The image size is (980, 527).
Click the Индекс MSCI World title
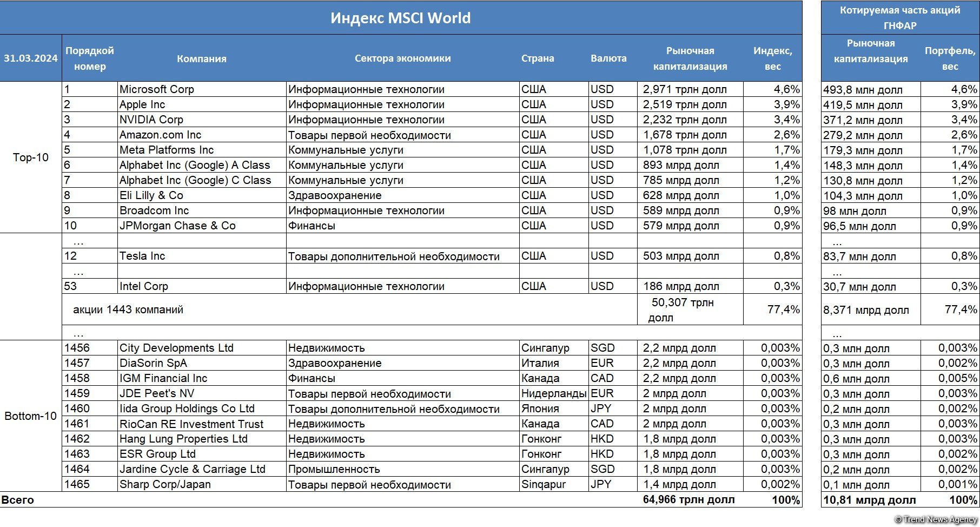[x=400, y=18]
